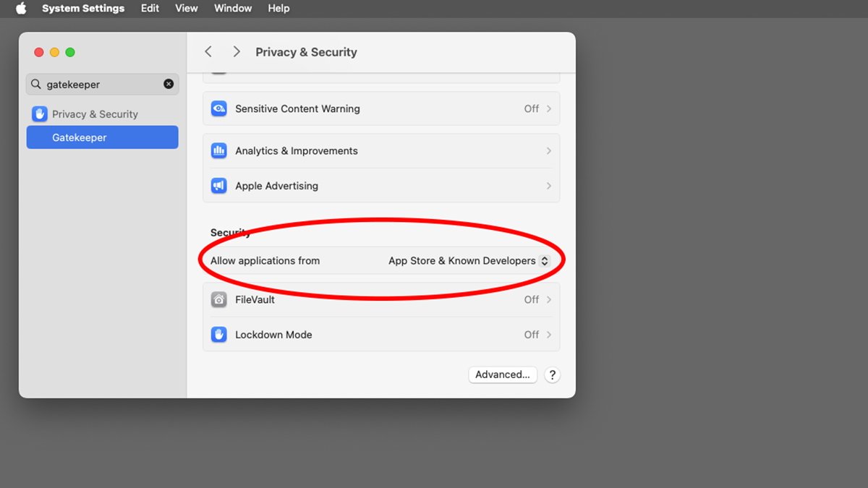Click the Privacy & Security title
The image size is (868, 488).
[306, 52]
